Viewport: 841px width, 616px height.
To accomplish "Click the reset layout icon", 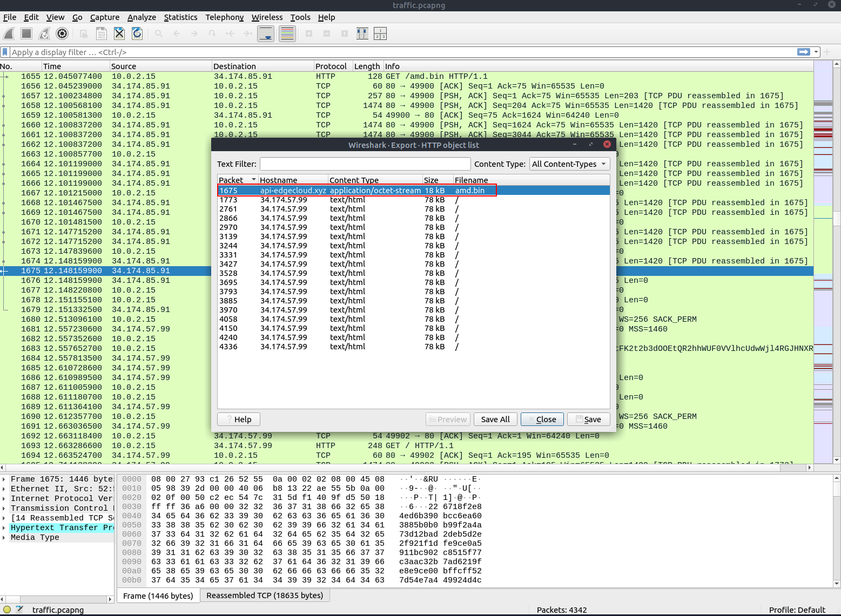I will (380, 33).
